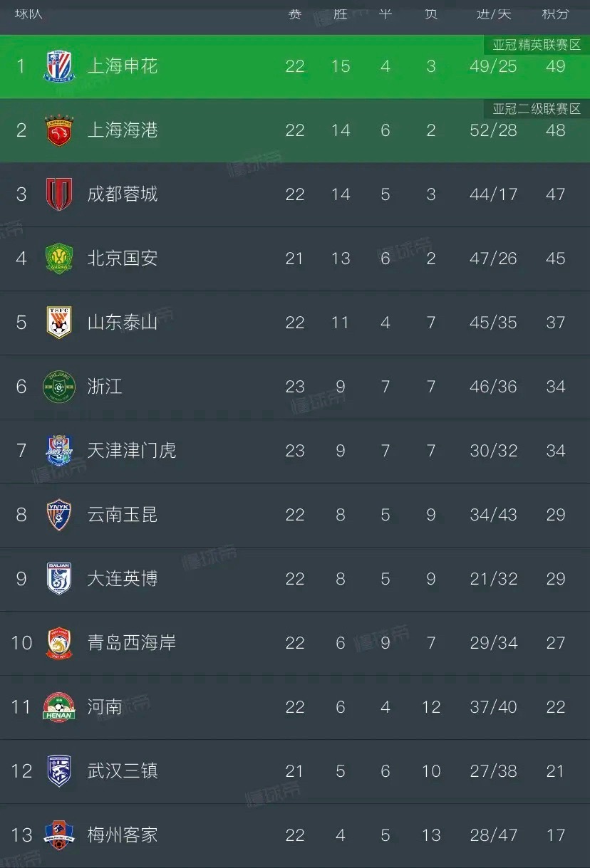Tap the Dalian Yingbo (大连英博) club logo
The image size is (590, 868).
[x=59, y=579]
